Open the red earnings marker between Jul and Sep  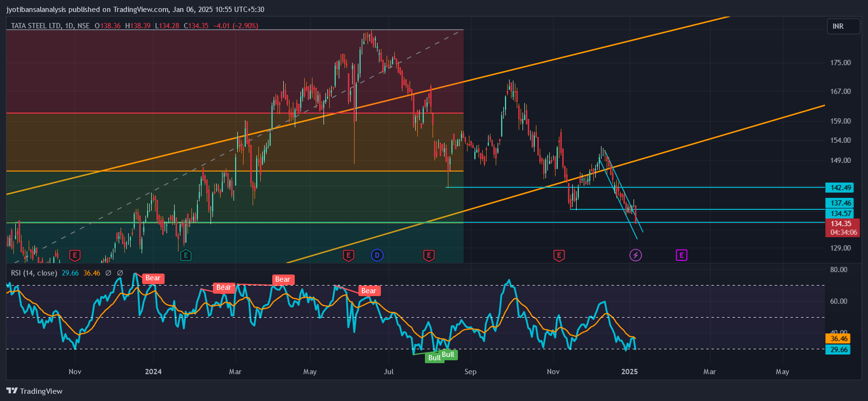(429, 255)
